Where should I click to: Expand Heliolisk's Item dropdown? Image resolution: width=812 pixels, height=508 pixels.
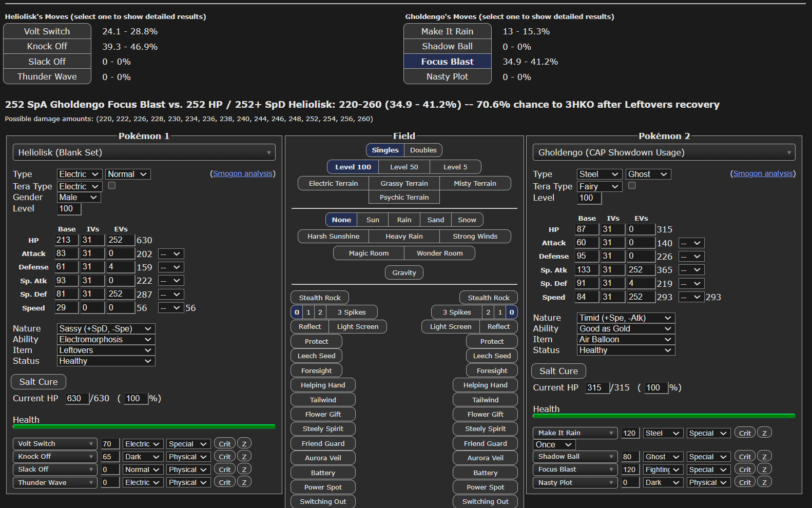click(105, 350)
